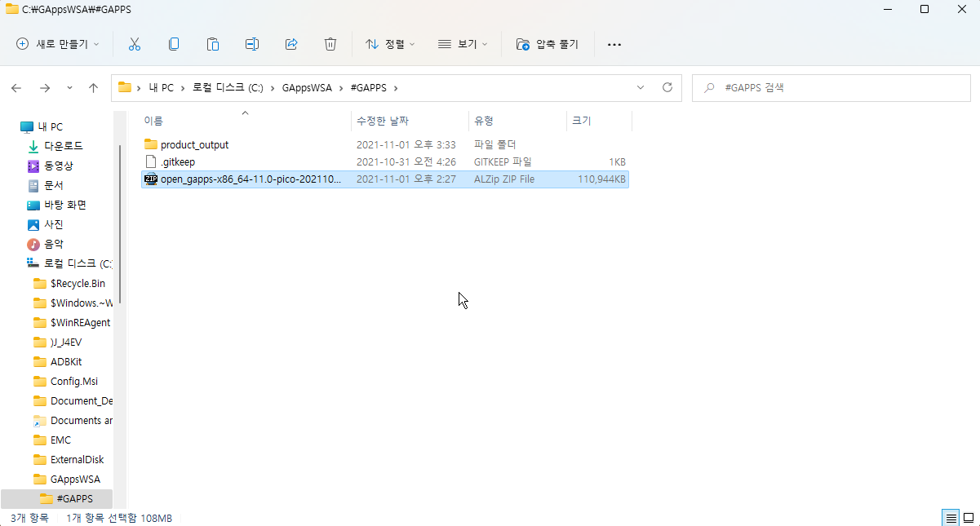Navigate back using the back arrow button
The image size is (980, 526).
click(x=16, y=87)
